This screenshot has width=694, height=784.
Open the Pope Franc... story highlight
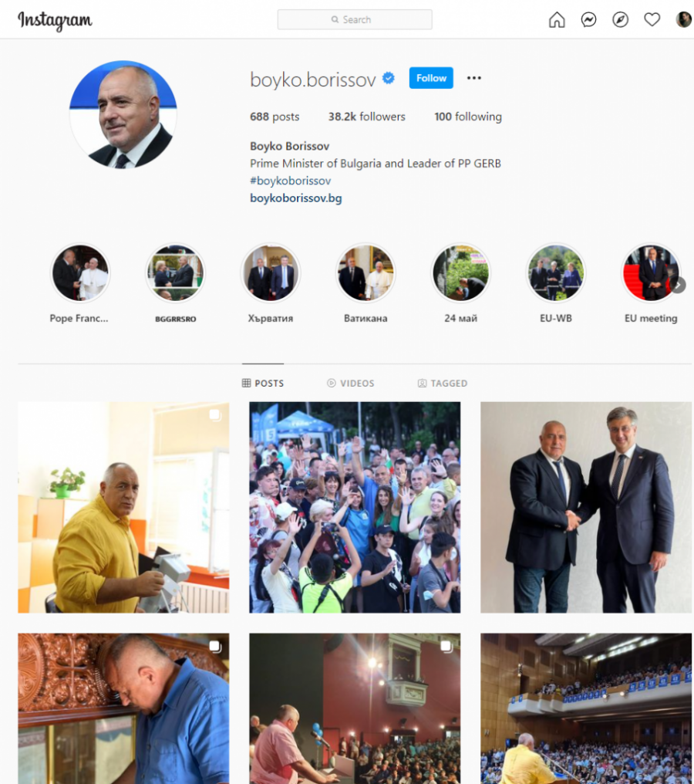[80, 273]
